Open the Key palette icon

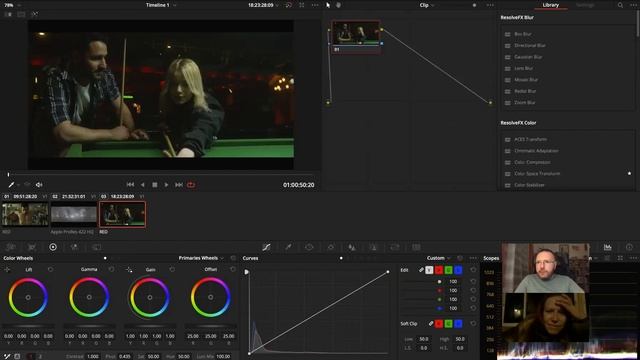(x=373, y=247)
